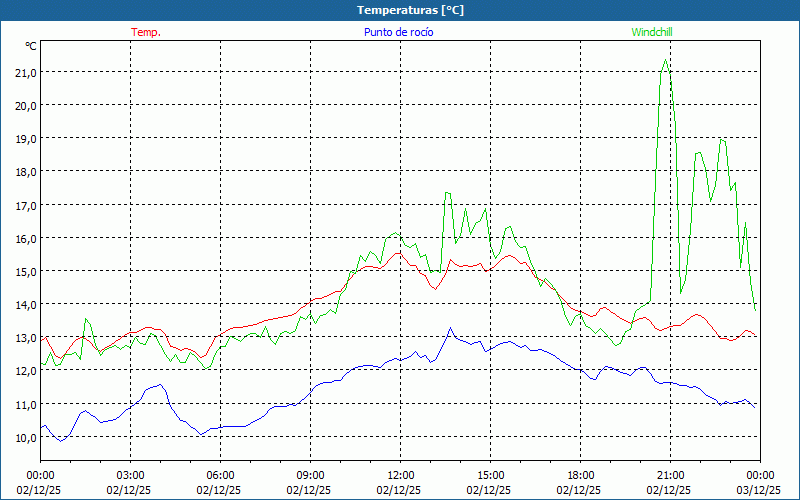
Task: Click the red Temp. legend label
Action: (x=146, y=32)
